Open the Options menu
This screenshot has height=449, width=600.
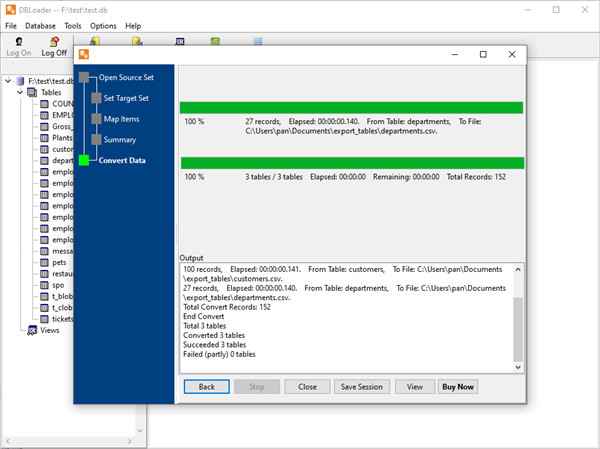pyautogui.click(x=103, y=25)
